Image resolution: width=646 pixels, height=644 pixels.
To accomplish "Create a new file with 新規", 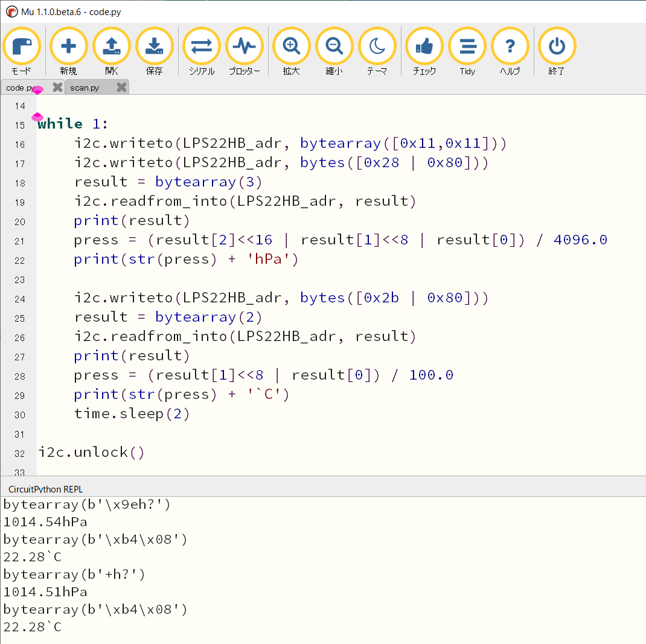I will [68, 46].
